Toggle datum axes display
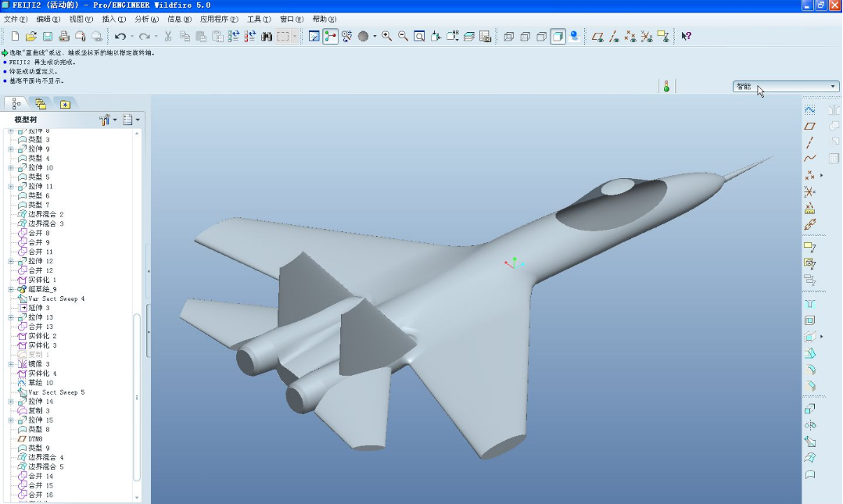Image resolution: width=843 pixels, height=504 pixels. tap(615, 36)
